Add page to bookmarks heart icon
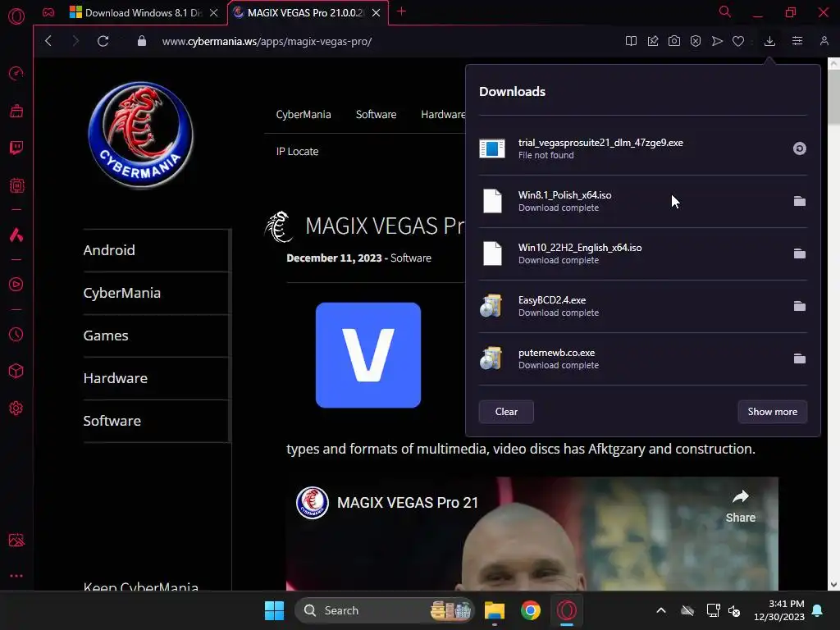The height and width of the screenshot is (630, 840). (x=738, y=41)
